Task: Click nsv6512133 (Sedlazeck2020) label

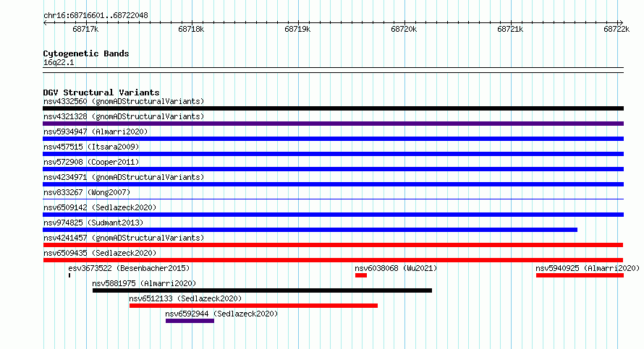Action: click(x=185, y=298)
